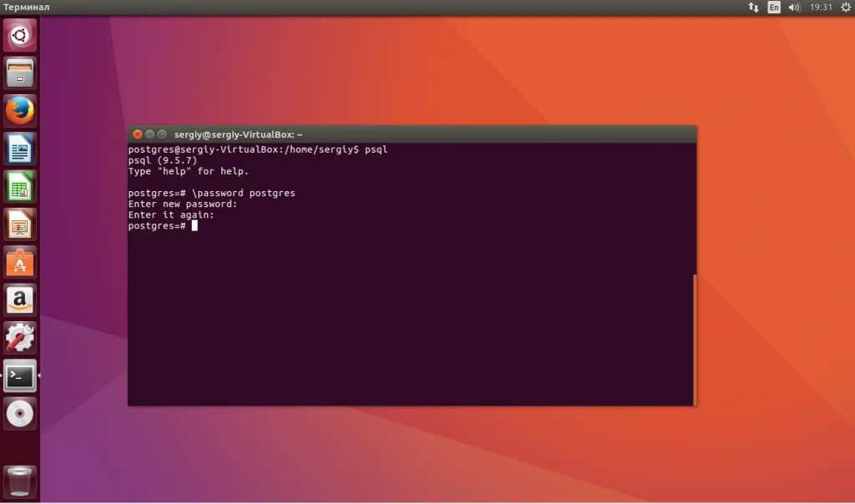The width and height of the screenshot is (855, 504).
Task: Launch Firefox web browser
Action: tap(20, 111)
